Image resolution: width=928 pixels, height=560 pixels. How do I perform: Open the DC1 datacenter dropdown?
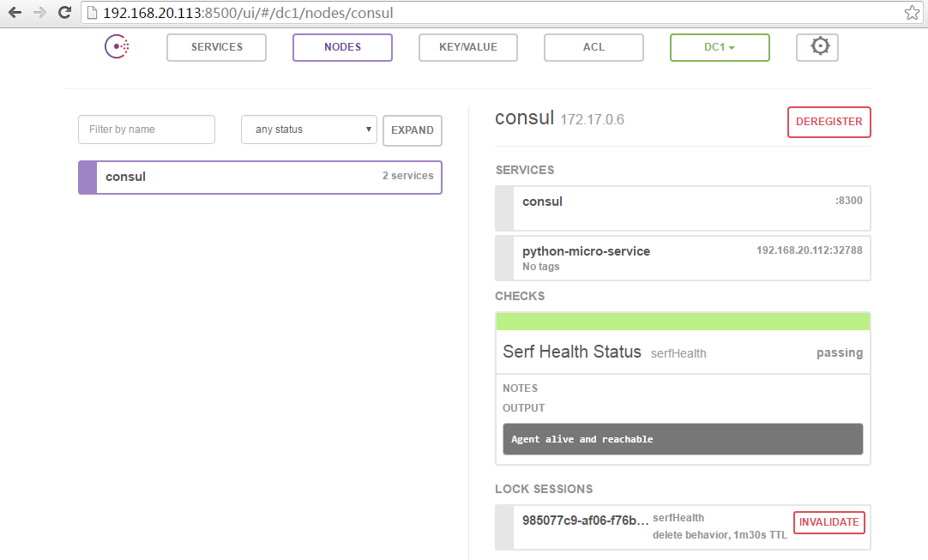coord(720,47)
